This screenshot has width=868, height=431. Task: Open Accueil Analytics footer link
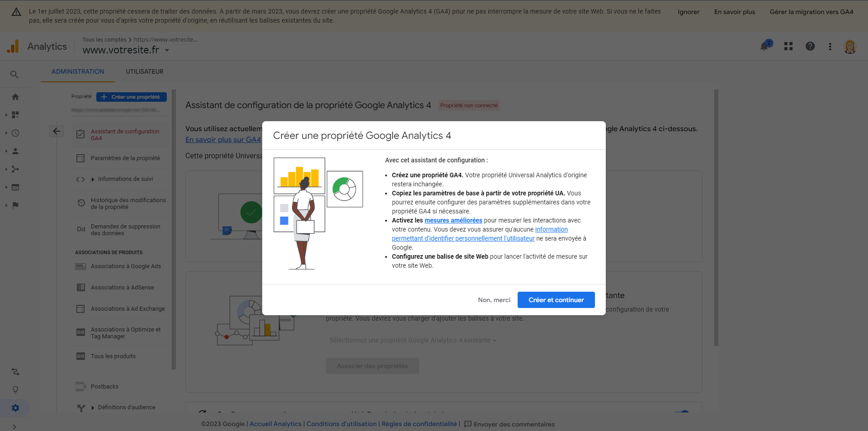275,424
